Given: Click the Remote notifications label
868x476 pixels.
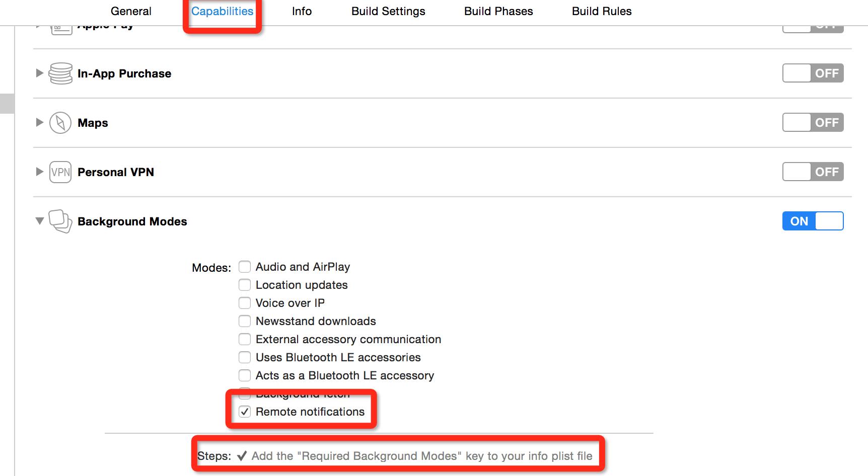Looking at the screenshot, I should (x=310, y=412).
